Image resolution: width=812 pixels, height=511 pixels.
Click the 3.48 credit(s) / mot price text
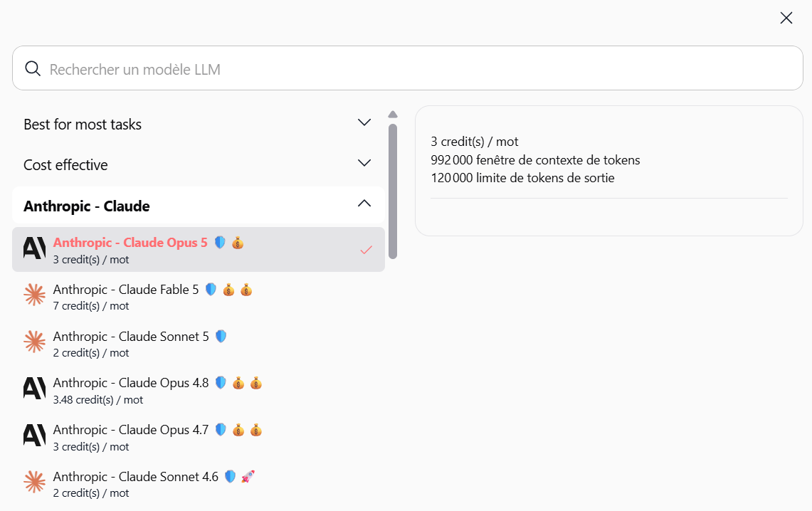click(98, 400)
